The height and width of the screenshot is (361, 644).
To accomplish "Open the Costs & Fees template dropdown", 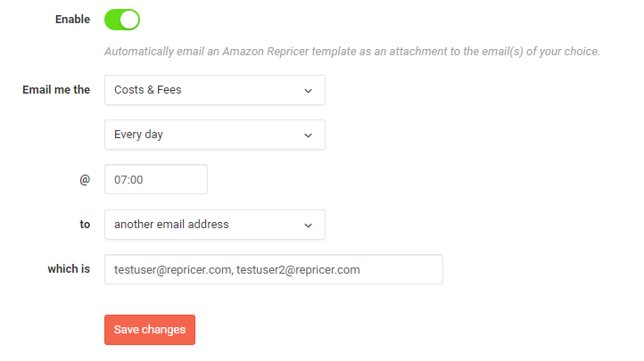I will 214,90.
